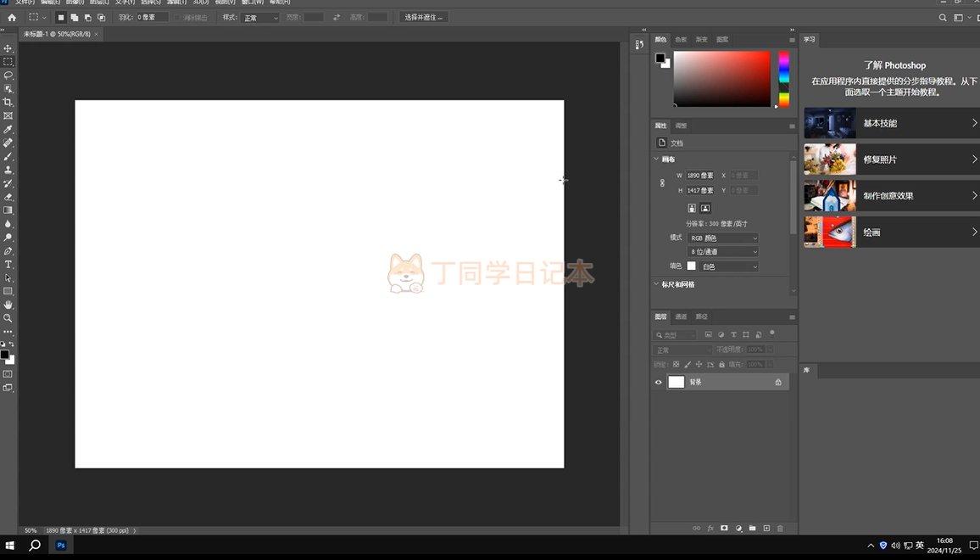Viewport: 980px width, 560px height.
Task: Select the Eyedropper tool
Action: point(8,129)
